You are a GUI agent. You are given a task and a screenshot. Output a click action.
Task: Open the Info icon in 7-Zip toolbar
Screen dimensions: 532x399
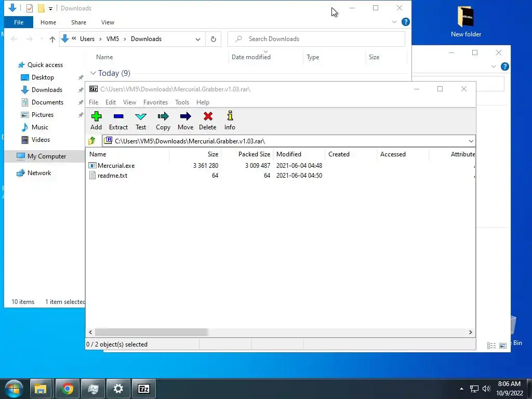[x=230, y=121]
